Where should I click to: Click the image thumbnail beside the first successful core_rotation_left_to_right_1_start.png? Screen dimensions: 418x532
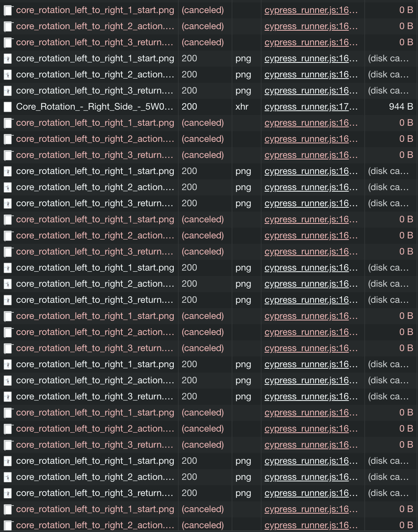click(x=7, y=58)
